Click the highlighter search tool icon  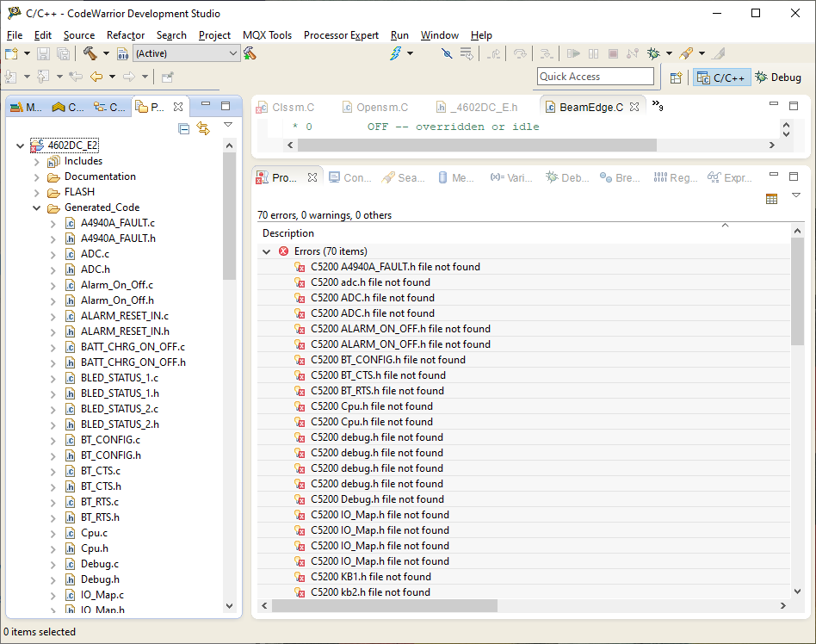686,53
